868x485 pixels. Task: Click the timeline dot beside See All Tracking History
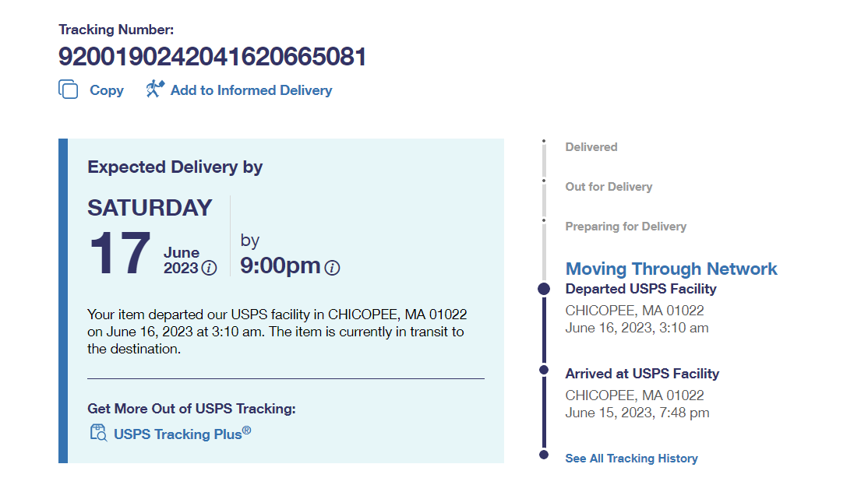click(x=544, y=454)
